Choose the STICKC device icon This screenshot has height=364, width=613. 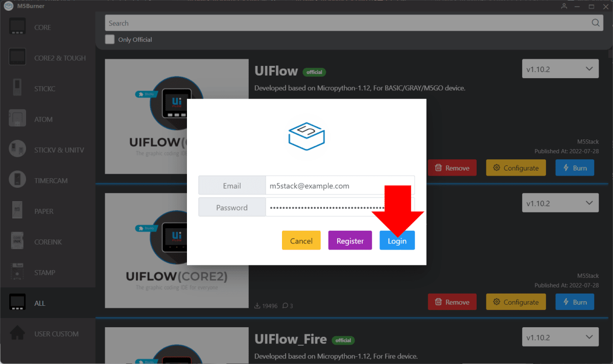click(x=17, y=88)
